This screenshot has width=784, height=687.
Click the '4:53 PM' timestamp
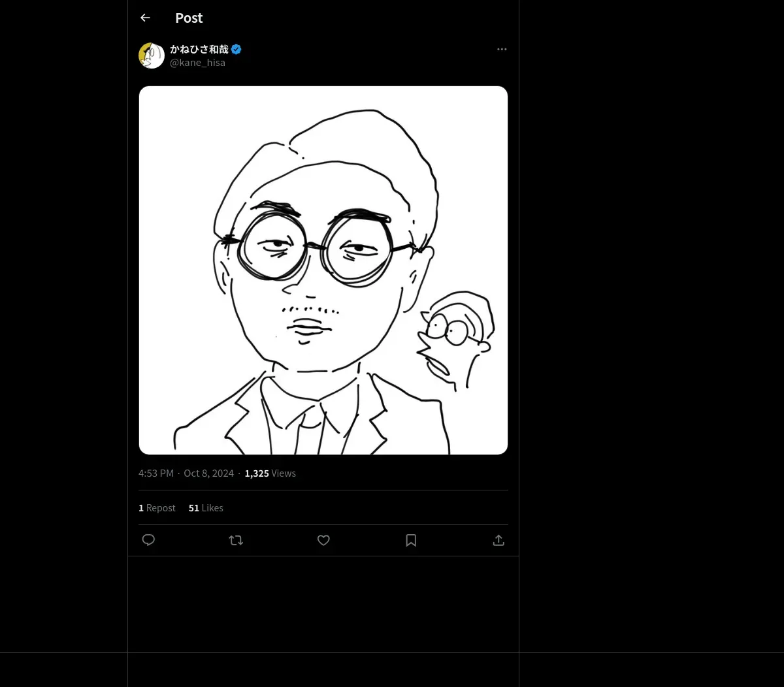pos(156,473)
